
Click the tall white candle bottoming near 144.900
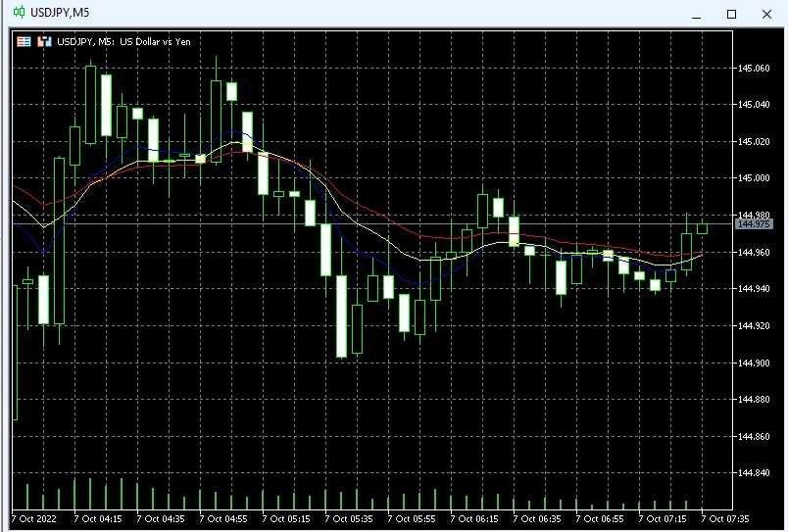coord(341,316)
